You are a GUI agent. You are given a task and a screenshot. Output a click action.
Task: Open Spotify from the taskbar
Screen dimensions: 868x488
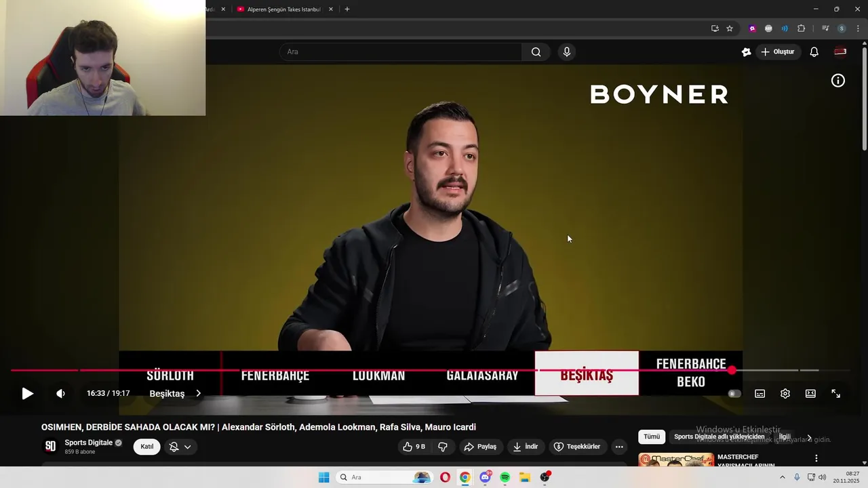[x=505, y=478]
